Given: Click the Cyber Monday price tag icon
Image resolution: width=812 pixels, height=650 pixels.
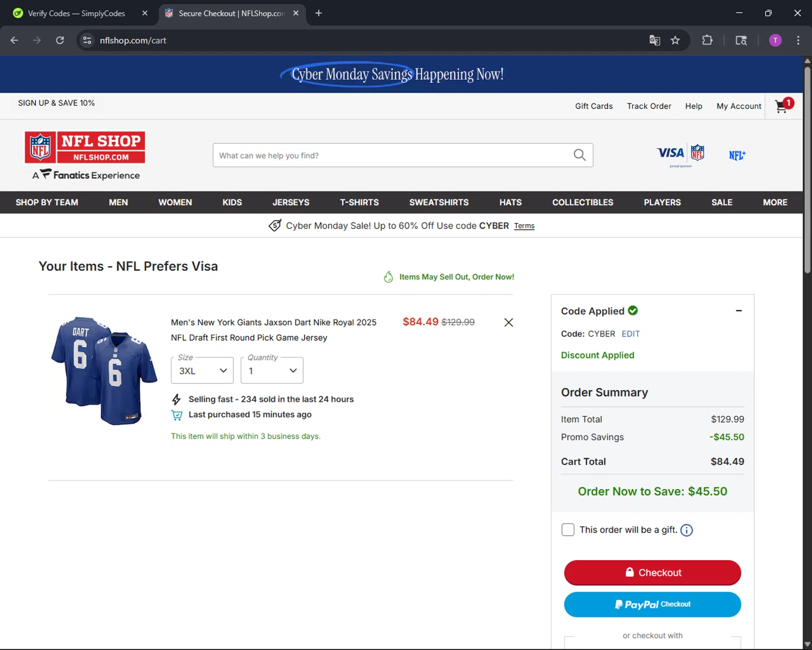Looking at the screenshot, I should (275, 225).
